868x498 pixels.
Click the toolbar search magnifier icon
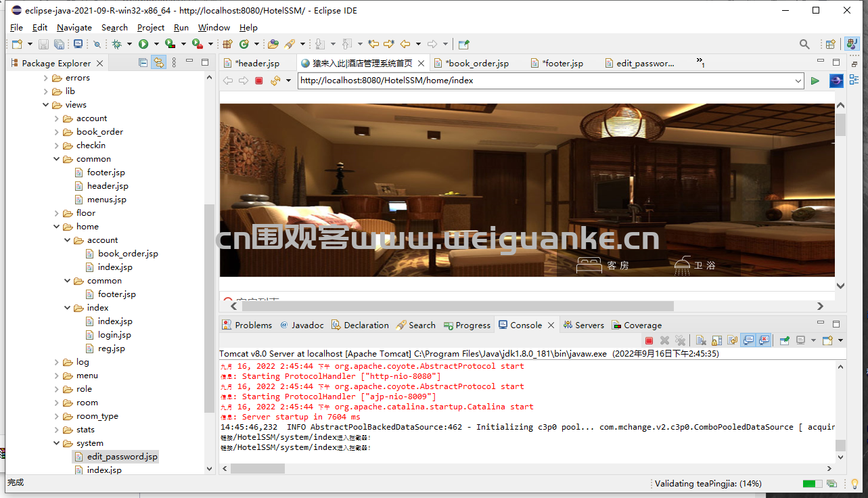(x=804, y=44)
